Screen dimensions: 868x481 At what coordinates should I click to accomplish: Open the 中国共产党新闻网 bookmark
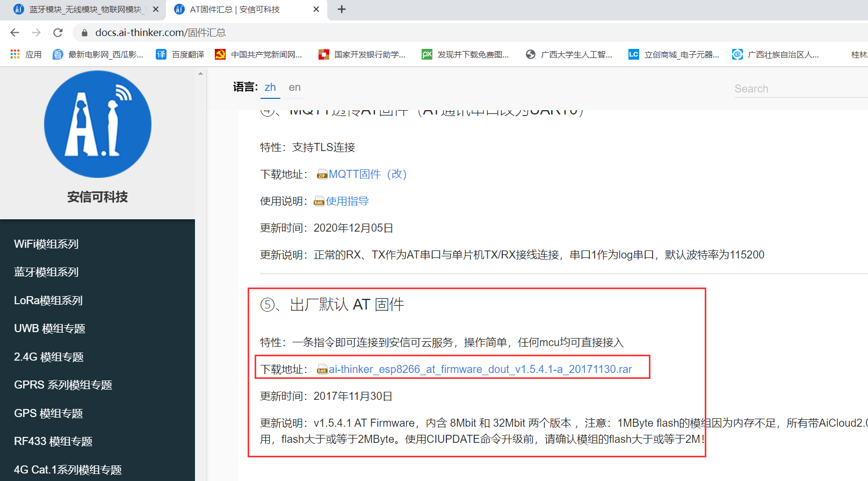(x=258, y=54)
